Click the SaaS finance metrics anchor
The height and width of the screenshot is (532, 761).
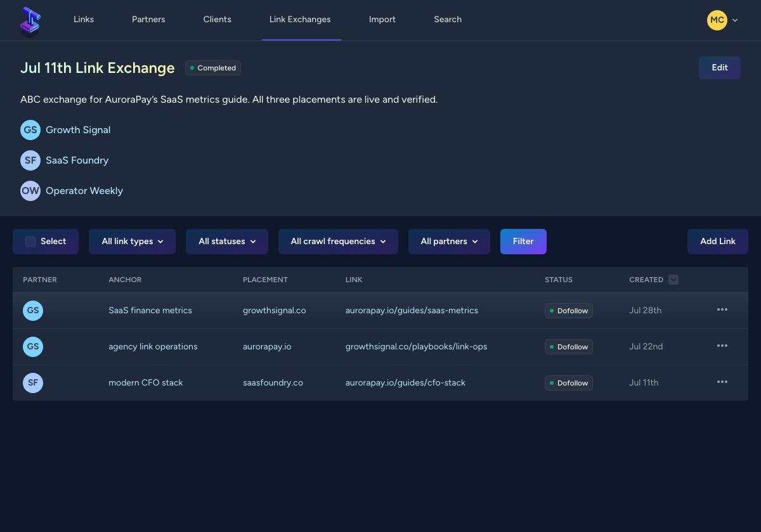[x=150, y=311]
